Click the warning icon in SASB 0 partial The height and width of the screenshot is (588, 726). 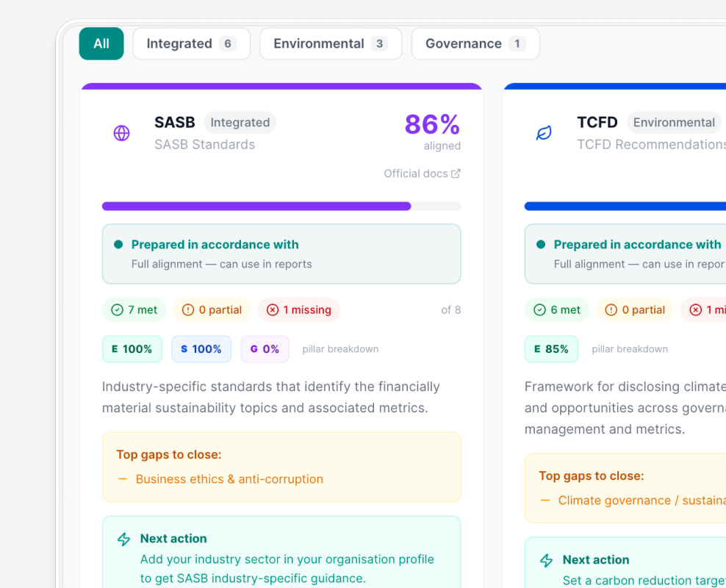[188, 309]
